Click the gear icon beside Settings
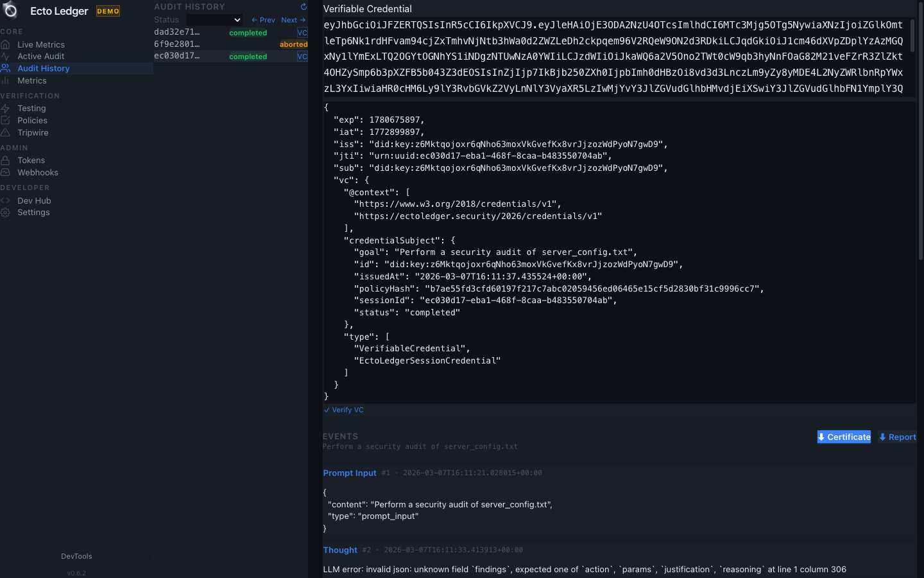This screenshot has height=578, width=924. coord(5,213)
